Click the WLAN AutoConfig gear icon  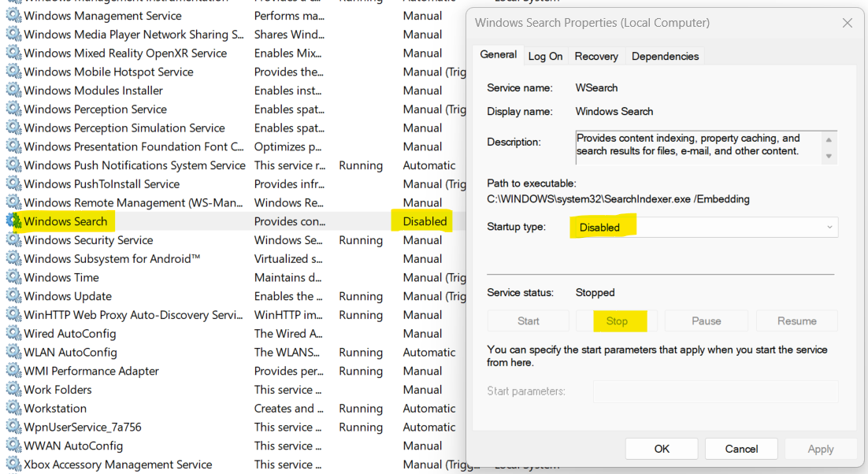click(14, 352)
